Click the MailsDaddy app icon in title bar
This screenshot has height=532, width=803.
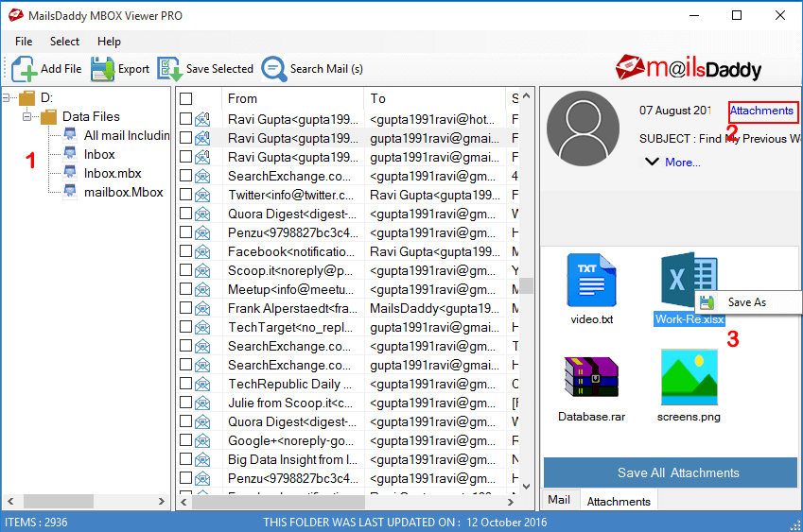(15, 15)
